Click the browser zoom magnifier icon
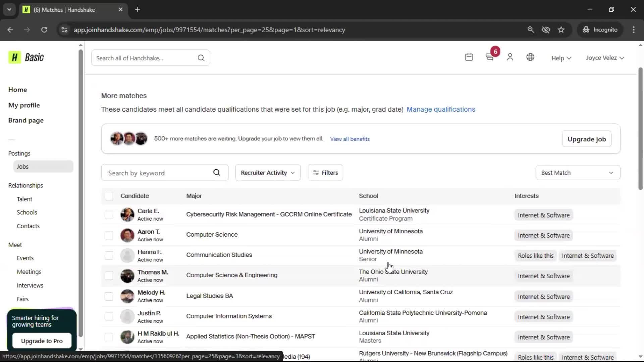Image resolution: width=644 pixels, height=362 pixels. [x=531, y=30]
